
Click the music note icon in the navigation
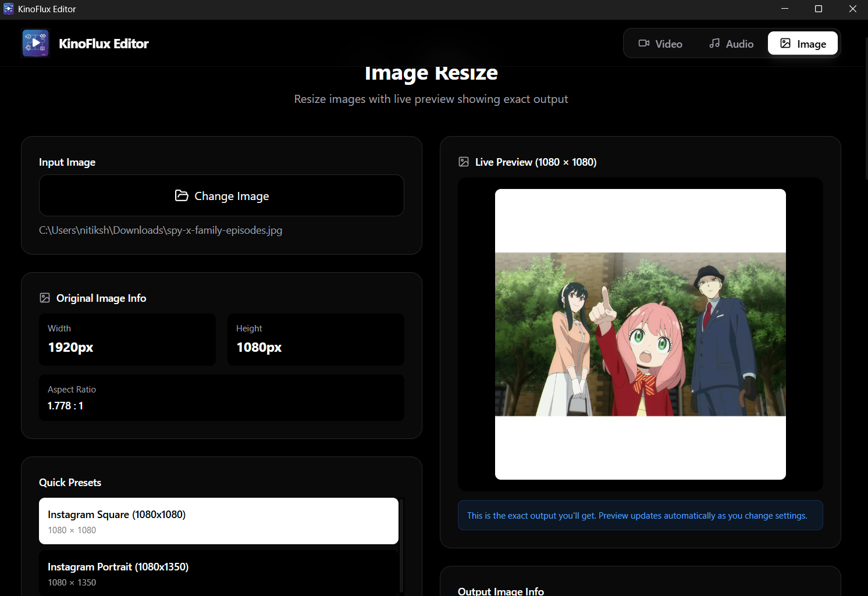click(714, 44)
